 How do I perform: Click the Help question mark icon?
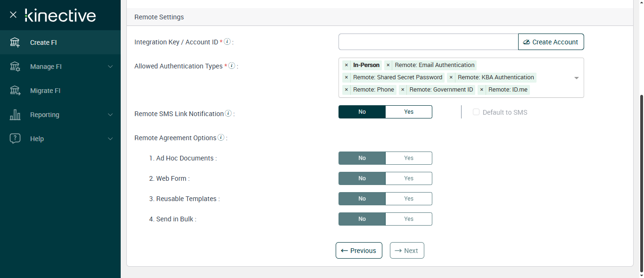click(x=15, y=139)
